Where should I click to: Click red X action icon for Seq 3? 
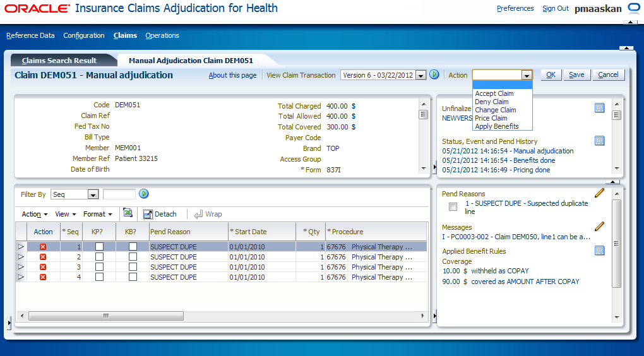[43, 267]
